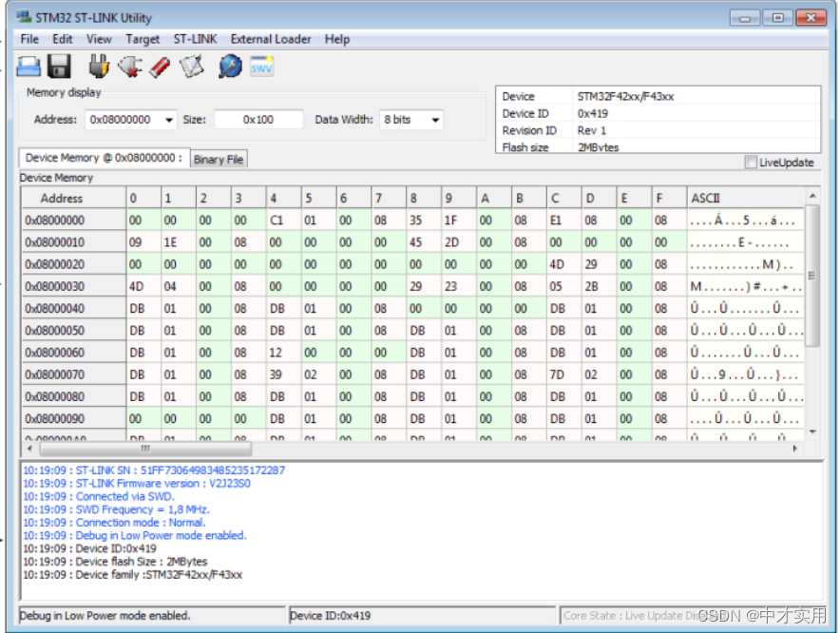
Task: Click the Address column header
Action: coord(73,199)
